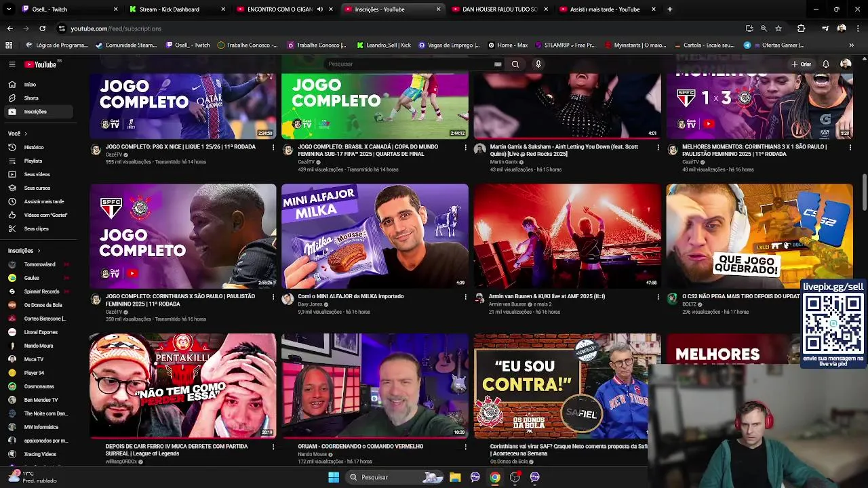Click Chrome icon in the taskbar
The width and height of the screenshot is (868, 488).
(495, 477)
